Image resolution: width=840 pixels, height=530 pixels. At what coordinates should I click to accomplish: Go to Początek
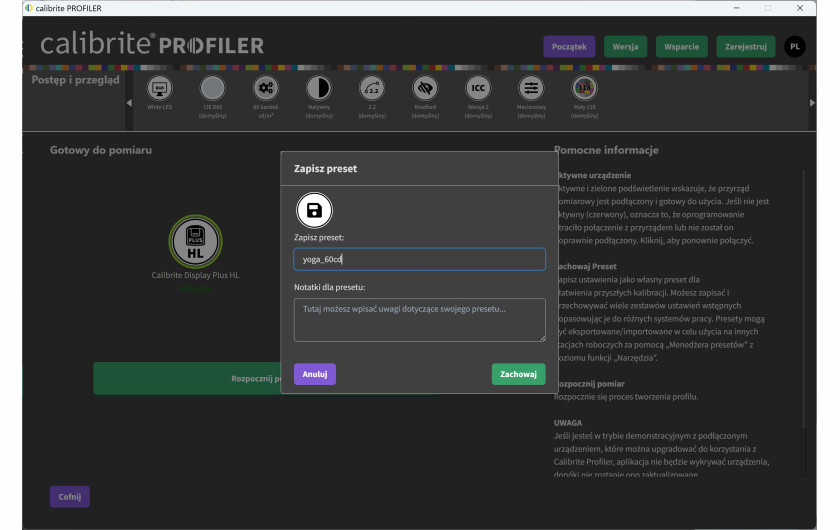click(x=569, y=47)
